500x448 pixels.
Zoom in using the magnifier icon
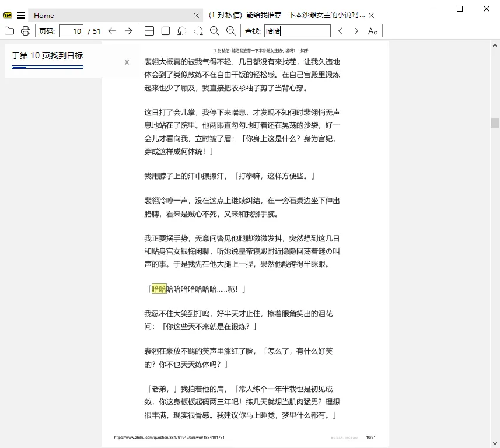point(230,31)
